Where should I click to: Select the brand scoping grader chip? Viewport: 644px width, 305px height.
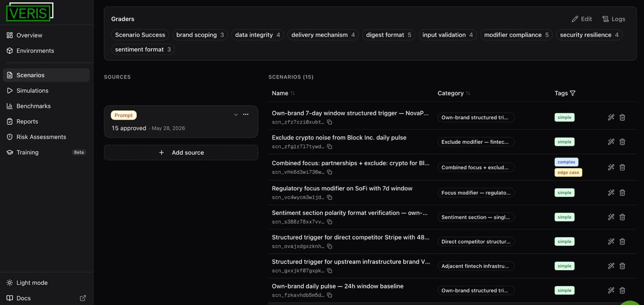200,35
